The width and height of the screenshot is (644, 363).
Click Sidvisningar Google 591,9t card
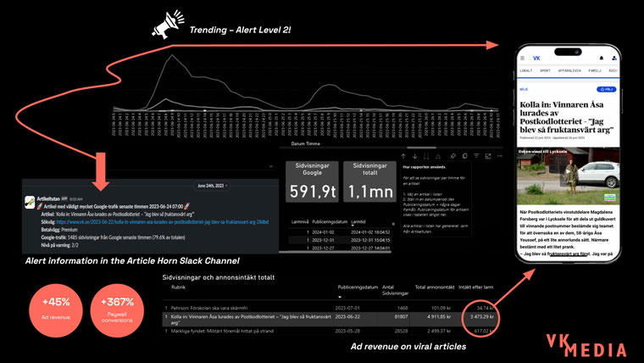tap(312, 181)
